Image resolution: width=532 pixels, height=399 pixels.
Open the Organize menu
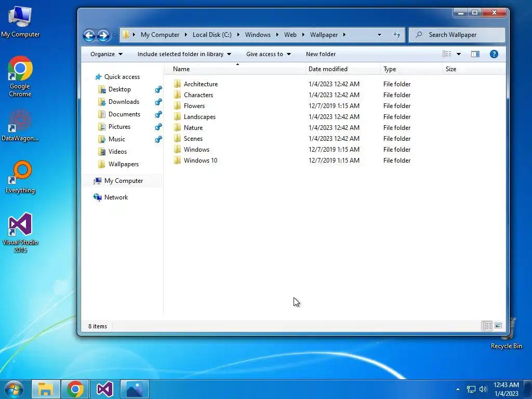click(106, 54)
